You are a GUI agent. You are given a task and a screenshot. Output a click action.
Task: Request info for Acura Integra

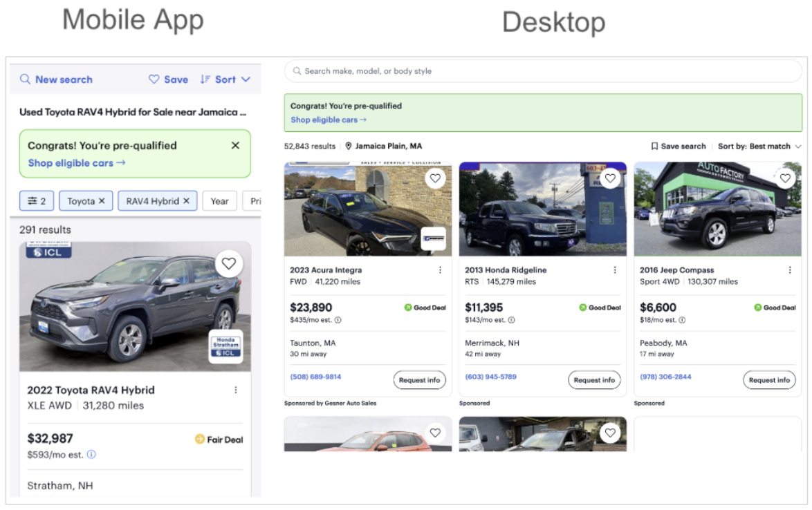419,379
